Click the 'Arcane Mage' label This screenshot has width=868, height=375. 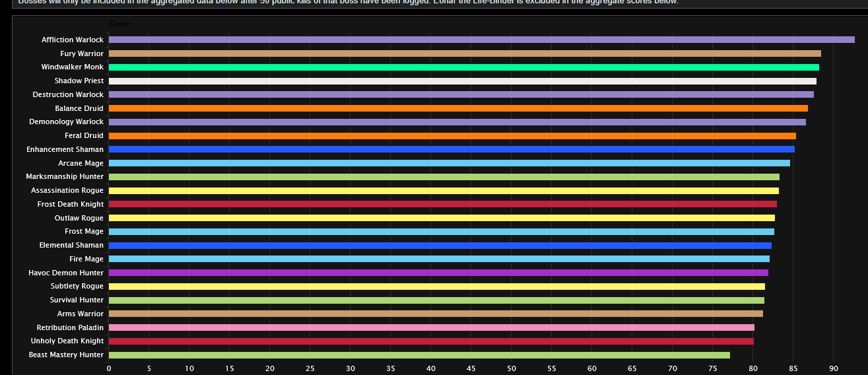point(81,163)
